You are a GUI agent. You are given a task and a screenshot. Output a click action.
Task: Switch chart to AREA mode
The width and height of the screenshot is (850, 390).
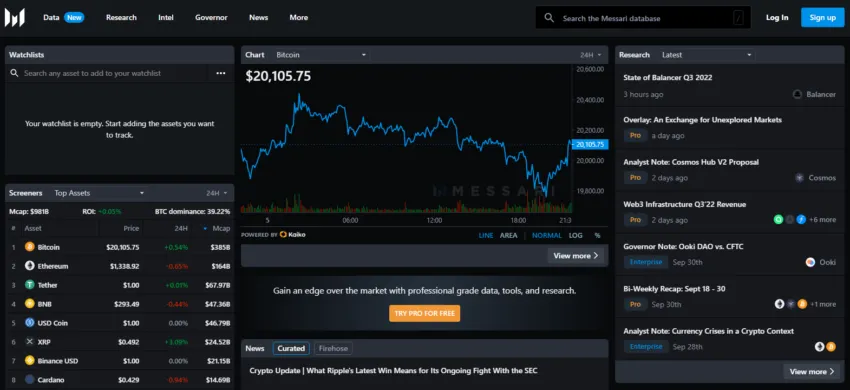(x=508, y=235)
